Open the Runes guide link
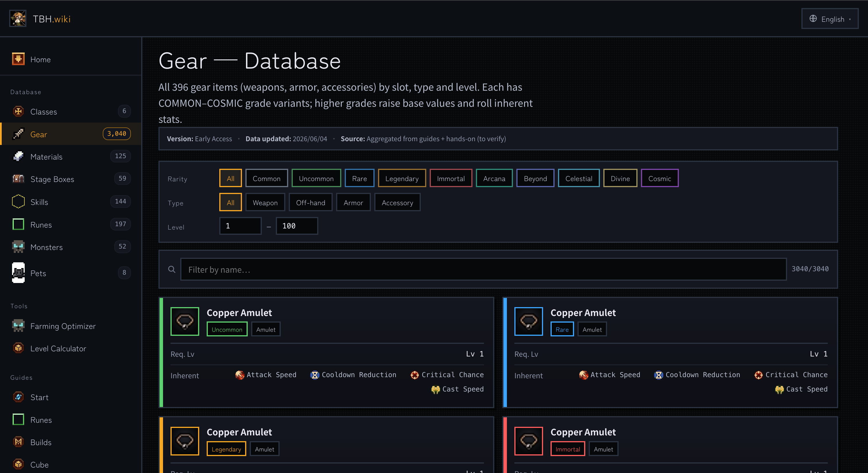The height and width of the screenshot is (473, 868). 71,419
